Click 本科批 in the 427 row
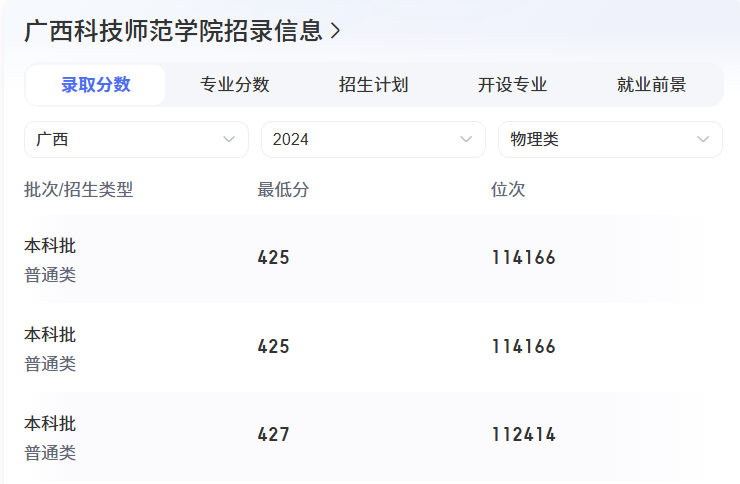 coord(50,424)
